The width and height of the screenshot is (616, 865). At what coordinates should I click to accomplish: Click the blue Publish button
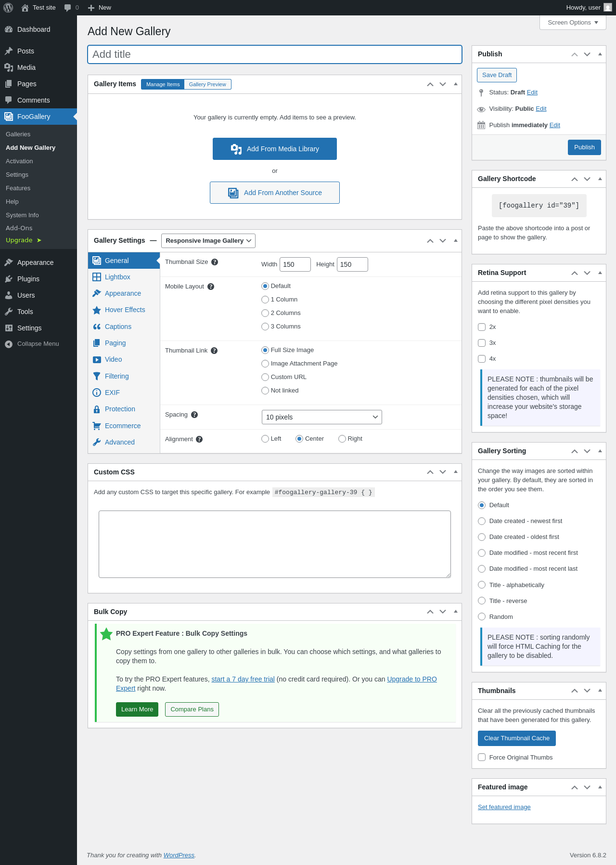click(x=584, y=147)
